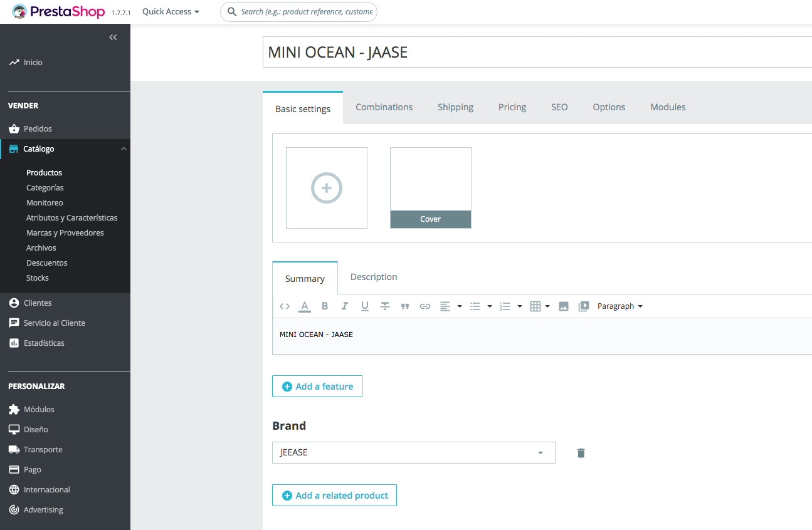Click the Módulos puzzle icon
Image resolution: width=812 pixels, height=530 pixels.
tap(14, 409)
